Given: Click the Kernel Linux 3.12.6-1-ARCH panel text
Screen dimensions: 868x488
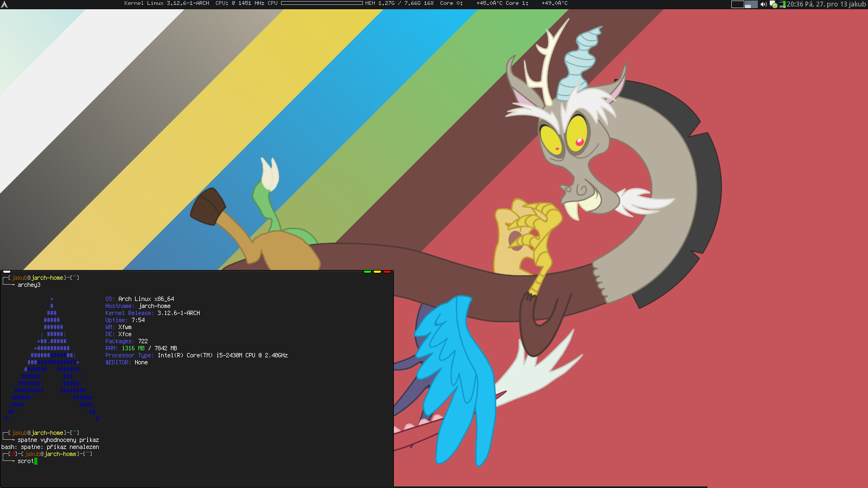Looking at the screenshot, I should point(167,3).
